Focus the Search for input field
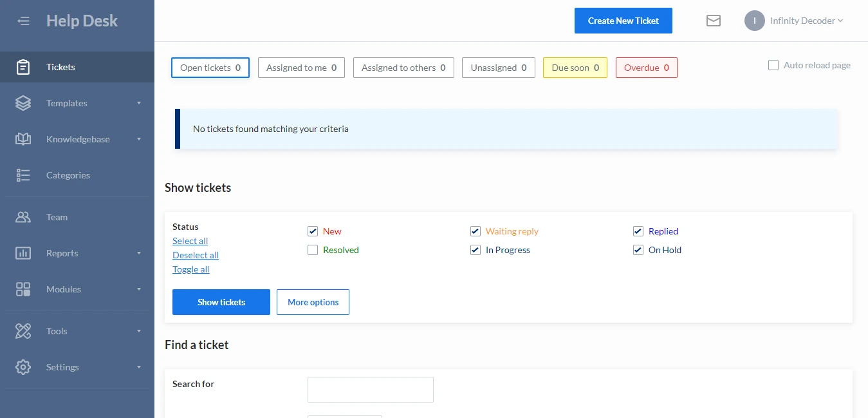The width and height of the screenshot is (868, 418). [371, 390]
